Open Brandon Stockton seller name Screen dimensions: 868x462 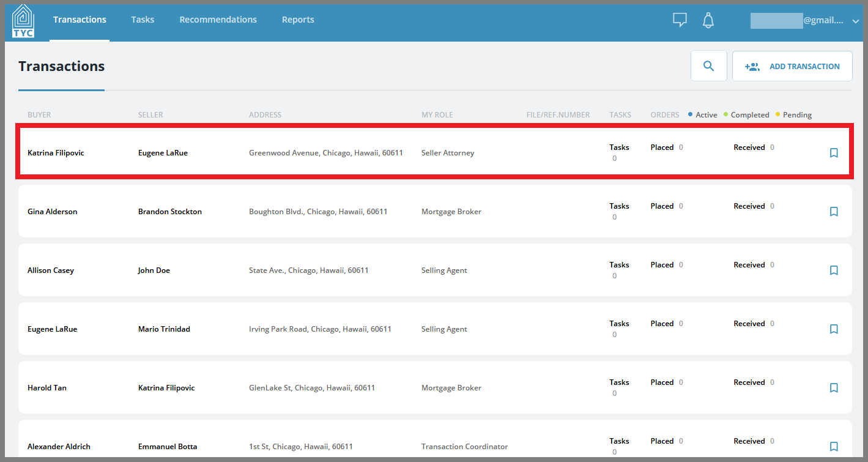(x=170, y=212)
